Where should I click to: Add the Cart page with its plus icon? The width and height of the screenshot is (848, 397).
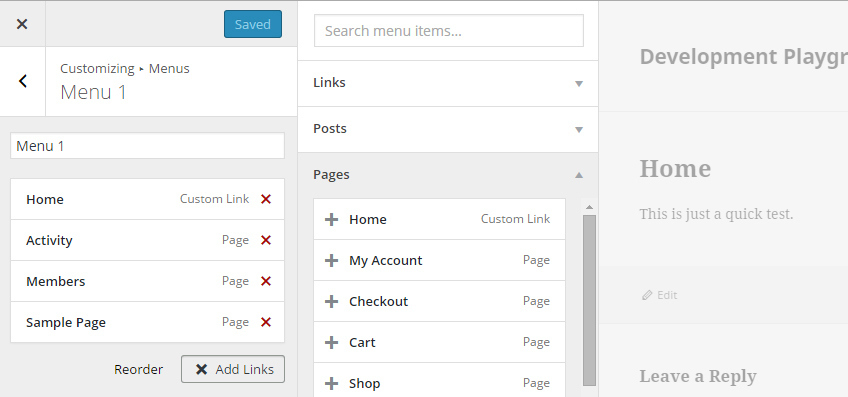pos(331,342)
